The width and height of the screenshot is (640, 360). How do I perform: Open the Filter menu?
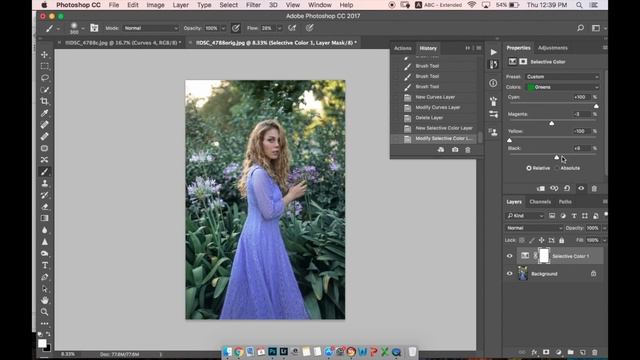click(253, 5)
